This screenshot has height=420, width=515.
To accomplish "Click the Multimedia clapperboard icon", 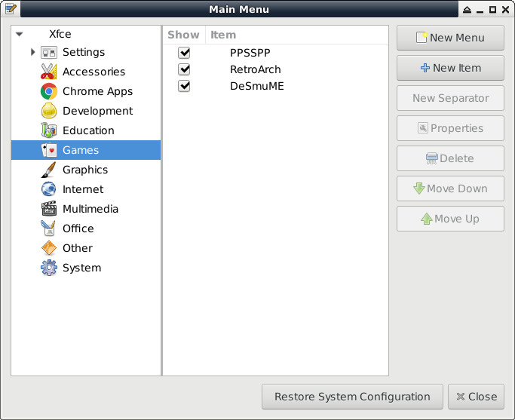I will tap(48, 209).
